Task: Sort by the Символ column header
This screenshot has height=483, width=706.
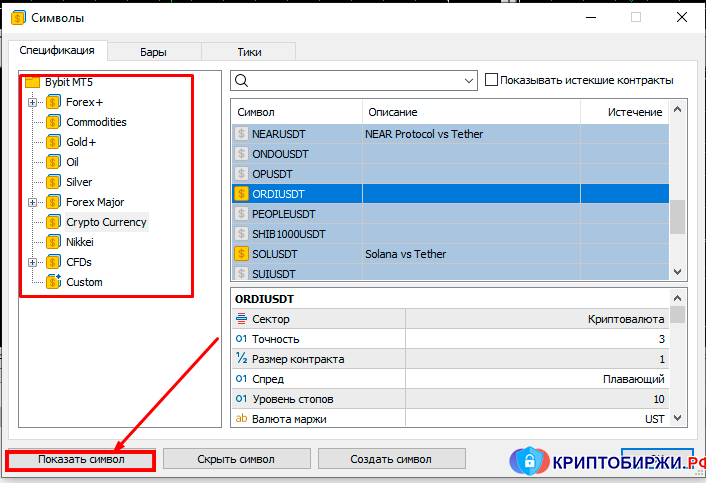Action: (297, 112)
